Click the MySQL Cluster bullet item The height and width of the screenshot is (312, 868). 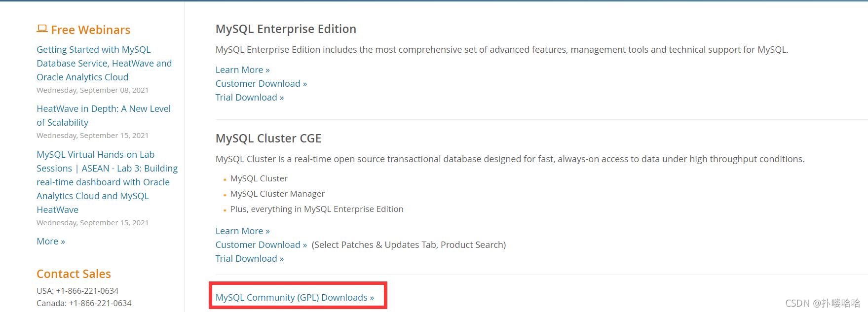(x=259, y=178)
